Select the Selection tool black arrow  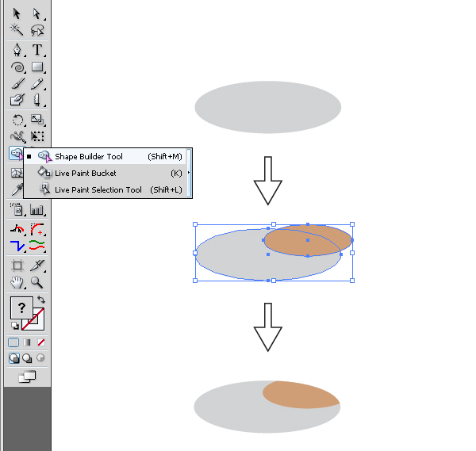17,13
